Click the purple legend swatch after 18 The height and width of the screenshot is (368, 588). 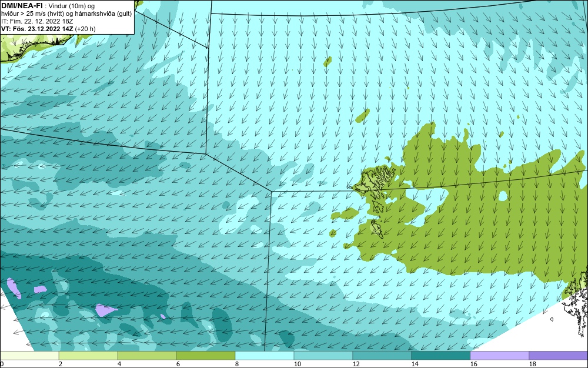click(559, 355)
